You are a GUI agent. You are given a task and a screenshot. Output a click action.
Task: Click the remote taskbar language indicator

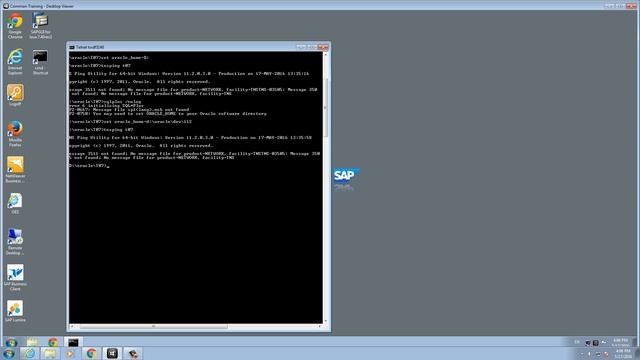point(577,342)
